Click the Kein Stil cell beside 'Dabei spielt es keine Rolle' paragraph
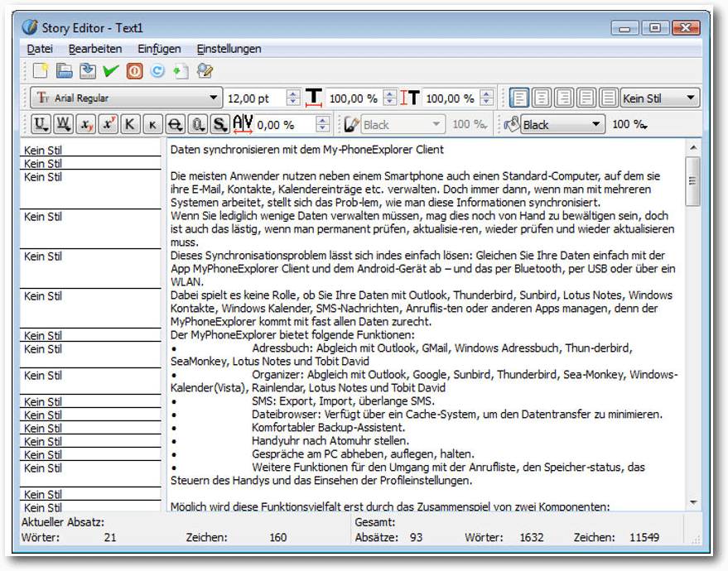Image resolution: width=728 pixels, height=571 pixels. pos(90,308)
